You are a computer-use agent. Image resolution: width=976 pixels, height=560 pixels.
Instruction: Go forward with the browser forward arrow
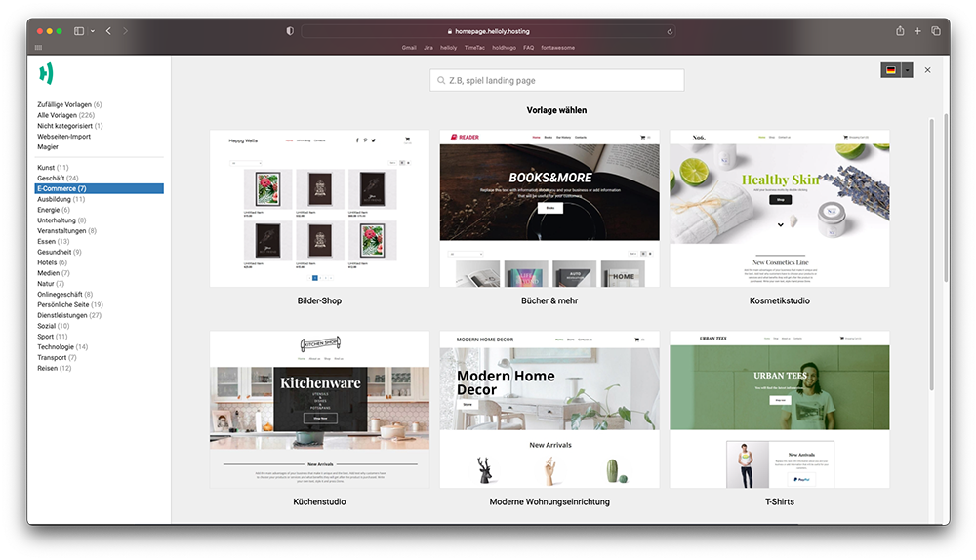pos(125,30)
